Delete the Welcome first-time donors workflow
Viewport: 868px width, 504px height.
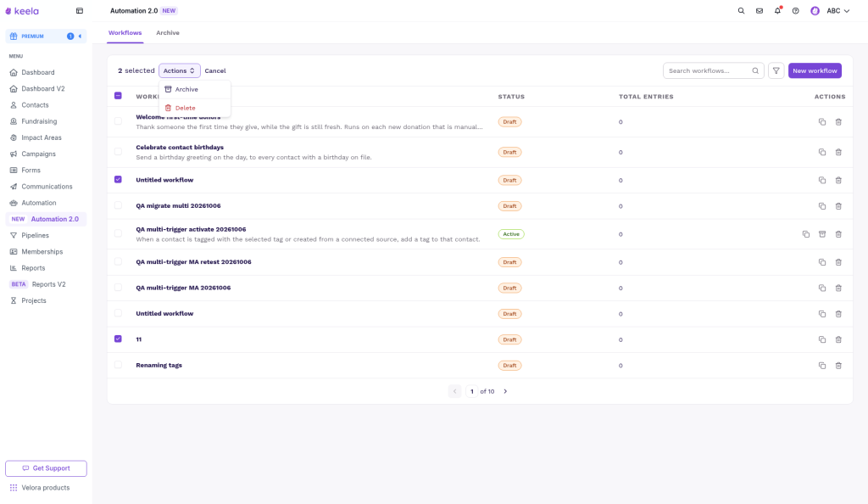(838, 122)
